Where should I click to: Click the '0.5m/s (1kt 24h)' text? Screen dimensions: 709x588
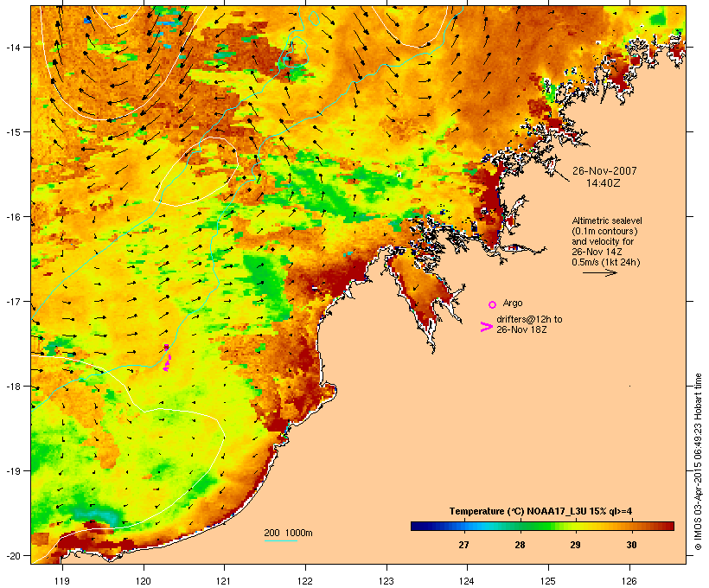606,262
